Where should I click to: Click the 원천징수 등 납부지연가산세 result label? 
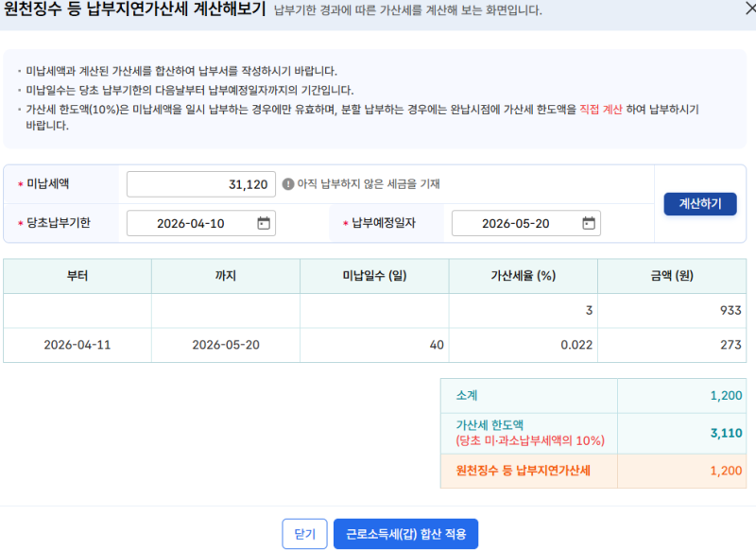point(524,471)
